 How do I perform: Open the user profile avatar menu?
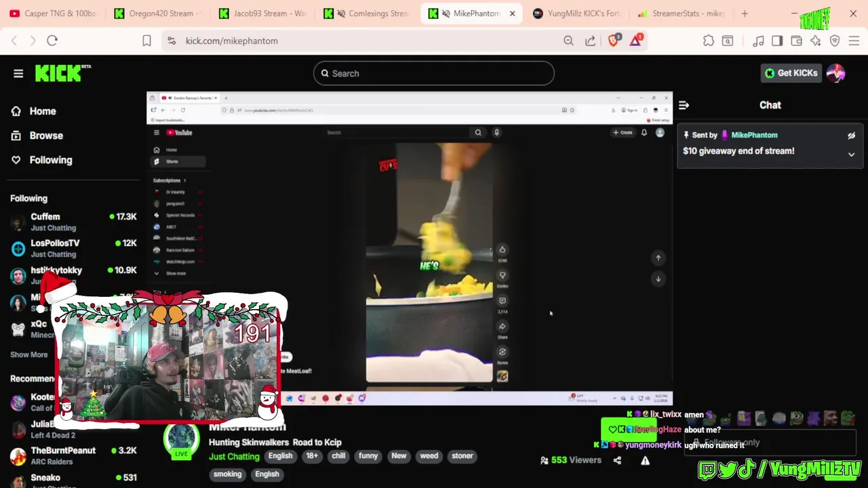click(x=836, y=73)
